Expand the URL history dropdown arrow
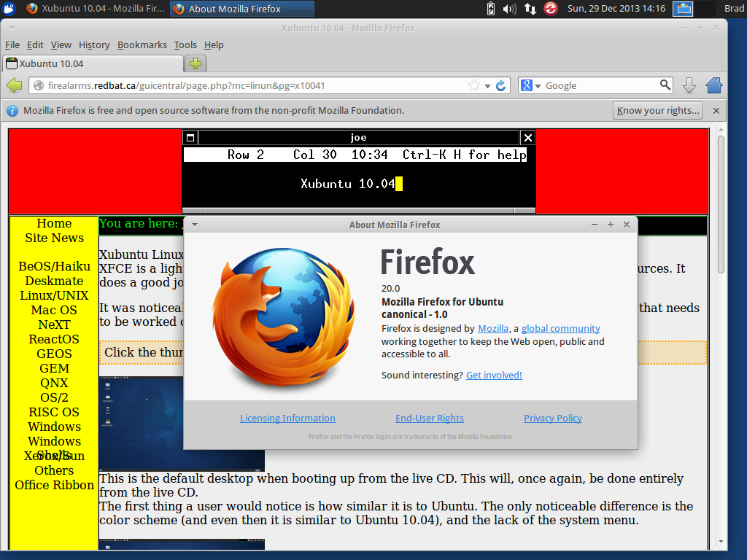This screenshot has height=560, width=747. click(487, 86)
